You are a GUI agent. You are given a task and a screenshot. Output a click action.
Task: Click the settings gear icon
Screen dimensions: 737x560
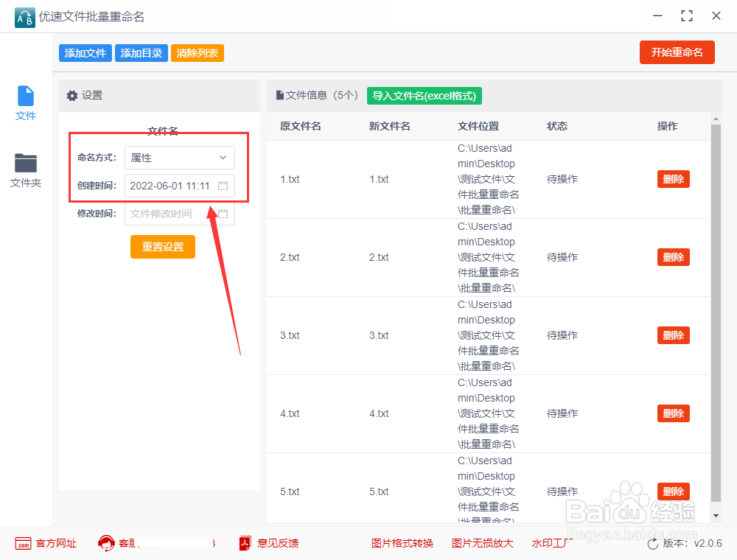tap(72, 96)
